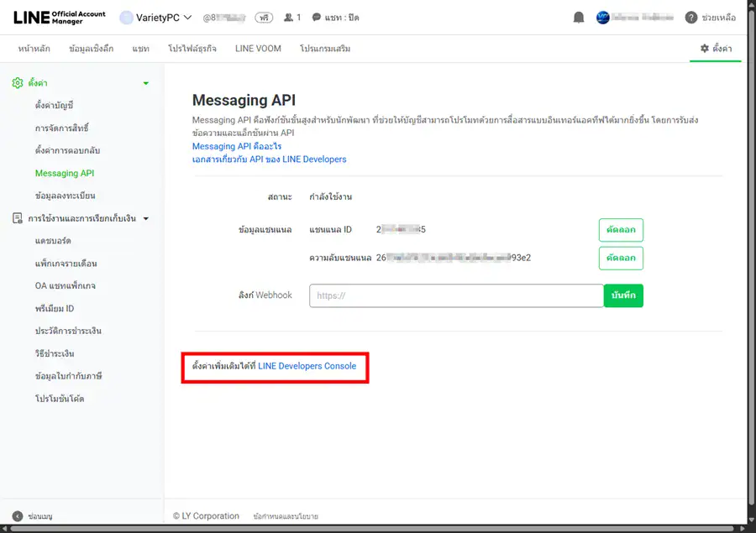Open ข้อมูลใบกำกับภาษี in the sidebar
756x533 pixels.
click(69, 376)
